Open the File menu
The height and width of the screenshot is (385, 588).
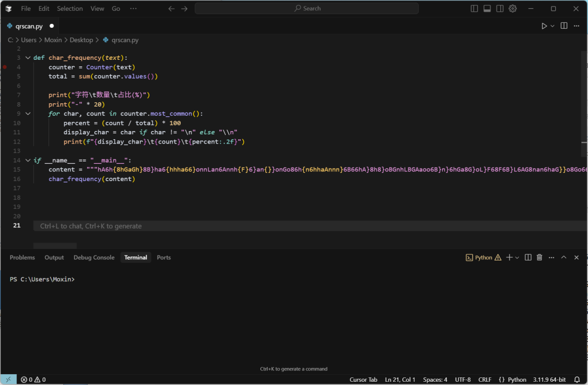tap(26, 9)
